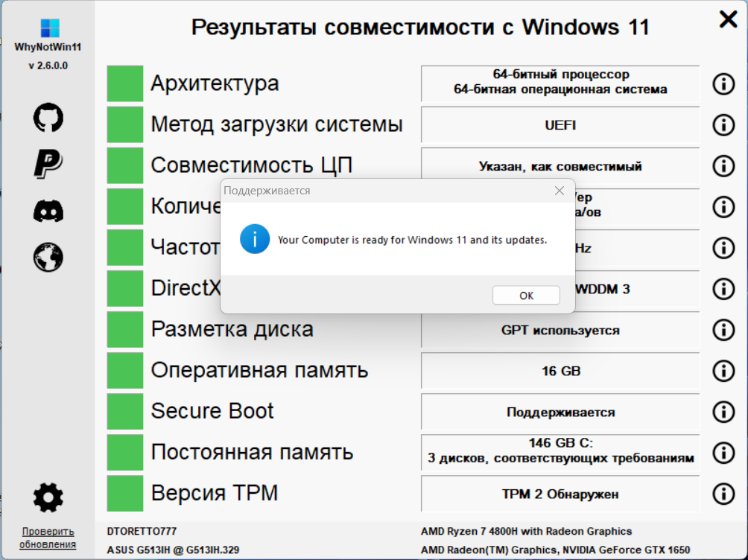Show info for Secure Boot row
Viewport: 748px width, 560px height.
coord(723,412)
